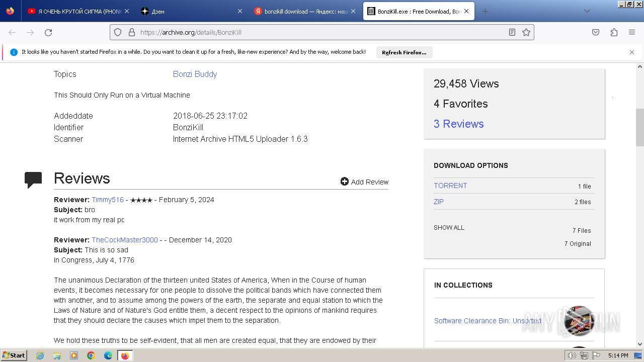This screenshot has height=362, width=644.
Task: Click the scrollbar up arrow
Action: point(640,66)
